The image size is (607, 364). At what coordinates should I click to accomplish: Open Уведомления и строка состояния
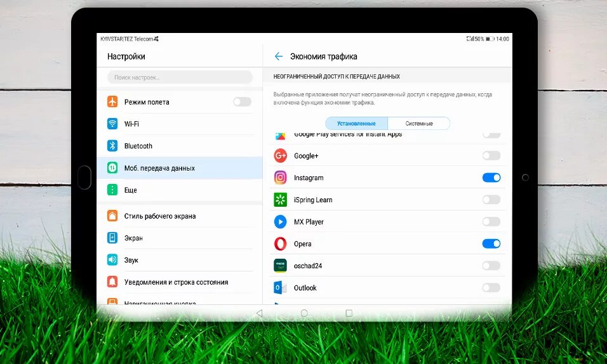(180, 282)
